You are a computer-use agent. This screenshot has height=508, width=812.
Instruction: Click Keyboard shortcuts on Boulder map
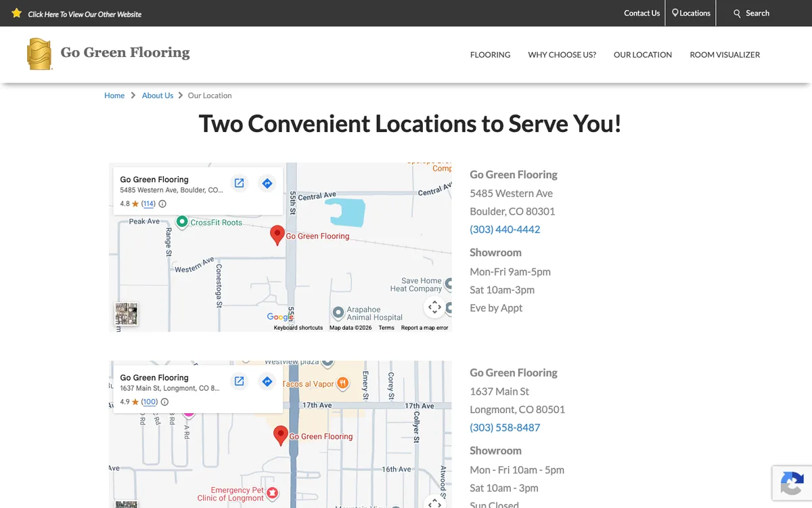point(298,328)
